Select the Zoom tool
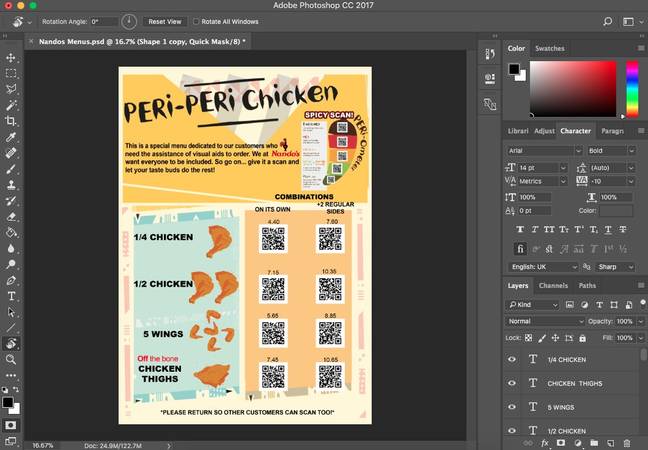This screenshot has height=450, width=648. (11, 359)
